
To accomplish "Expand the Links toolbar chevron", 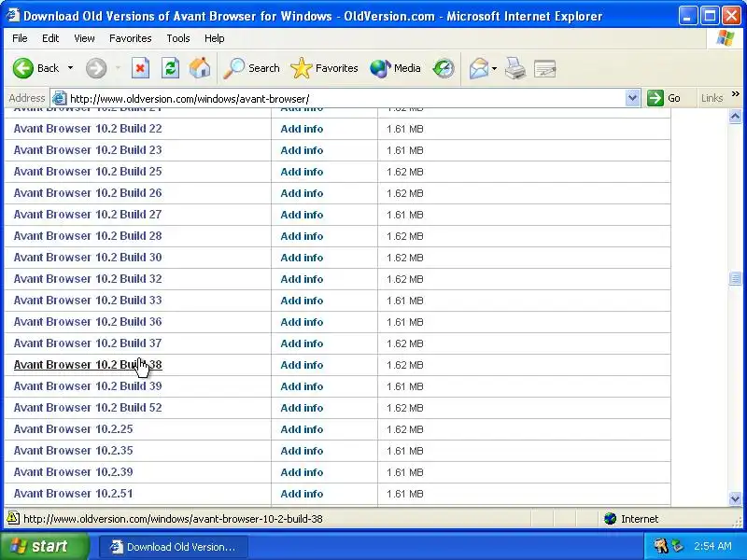I will coord(735,94).
